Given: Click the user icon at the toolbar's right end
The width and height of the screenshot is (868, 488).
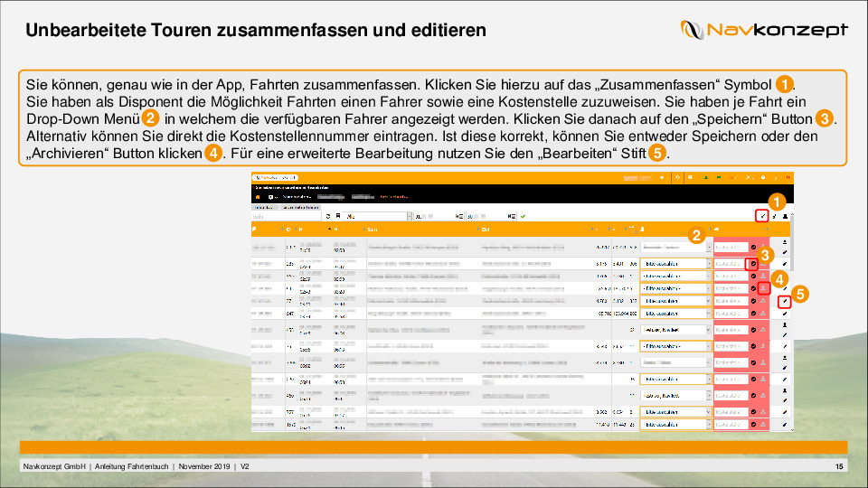Looking at the screenshot, I should click(x=785, y=216).
